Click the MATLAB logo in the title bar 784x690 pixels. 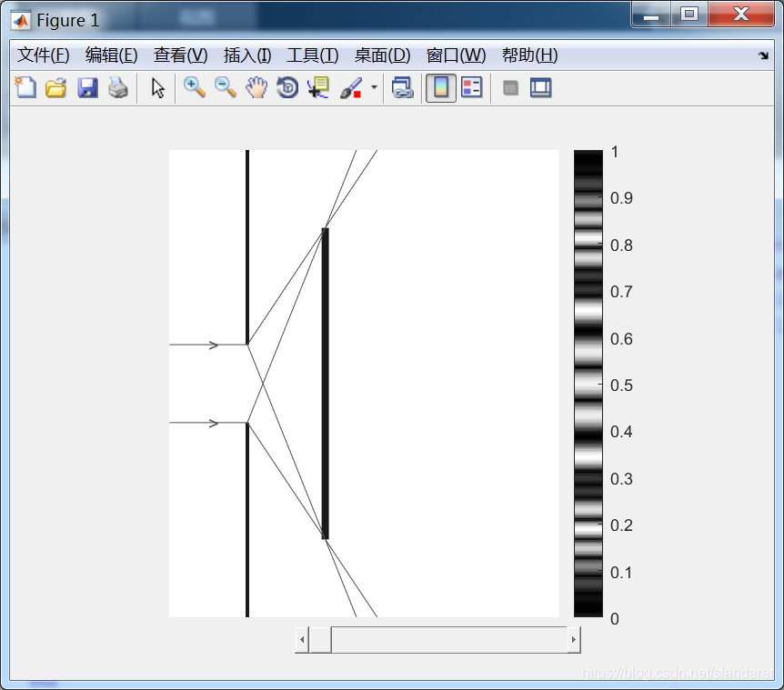click(21, 21)
